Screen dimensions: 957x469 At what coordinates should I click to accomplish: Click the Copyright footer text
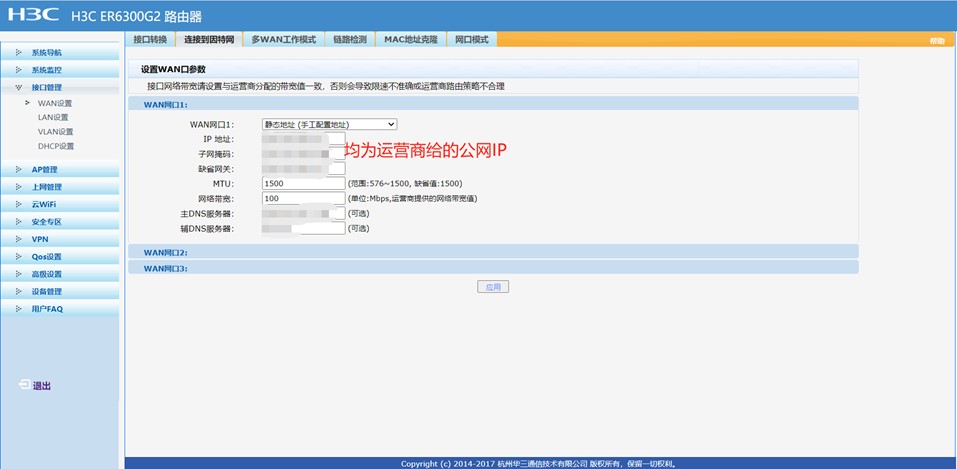point(540,464)
